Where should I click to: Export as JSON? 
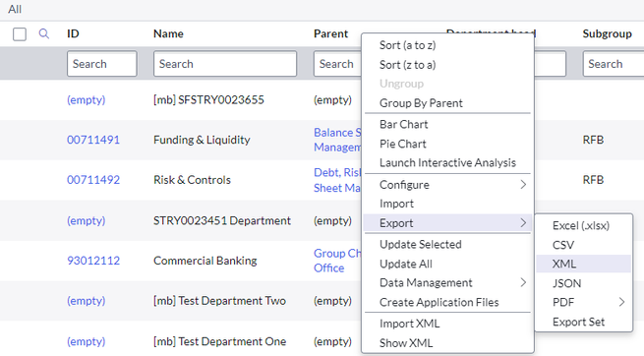(566, 283)
